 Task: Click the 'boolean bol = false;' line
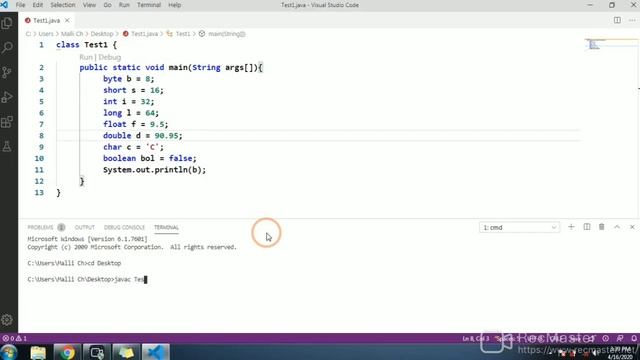click(149, 158)
